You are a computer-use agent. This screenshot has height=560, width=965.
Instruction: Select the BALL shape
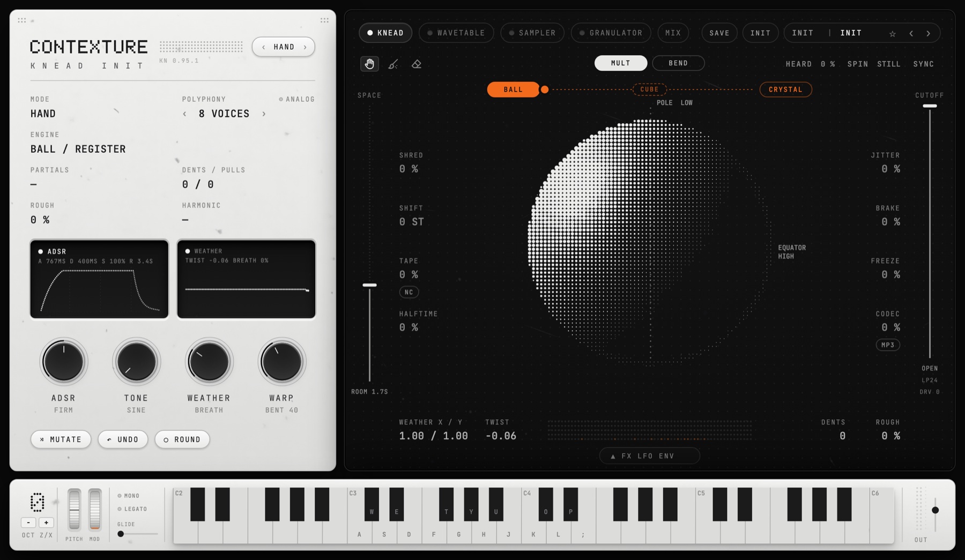pos(513,89)
